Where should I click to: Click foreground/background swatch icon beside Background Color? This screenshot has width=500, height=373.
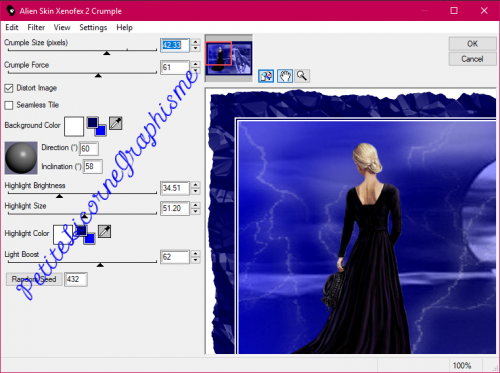pos(96,127)
